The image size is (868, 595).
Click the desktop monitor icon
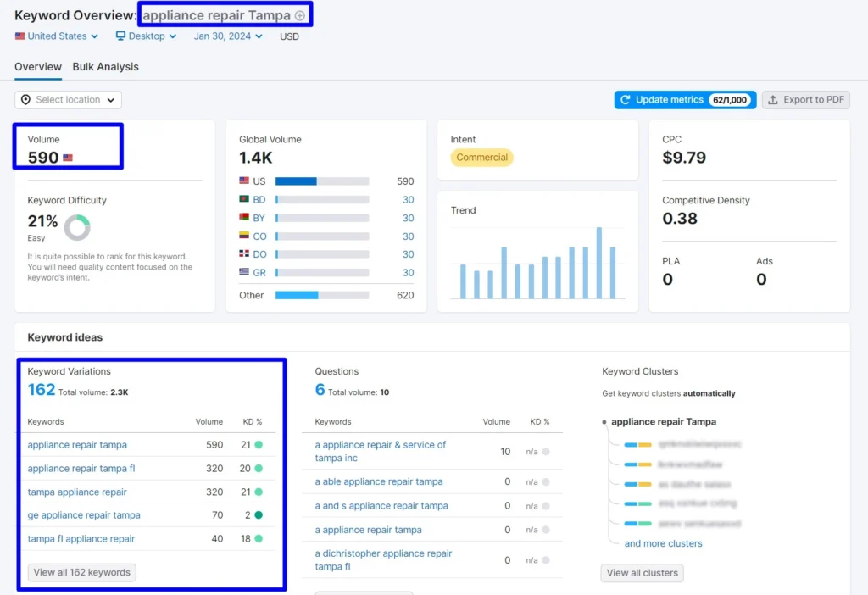(120, 36)
